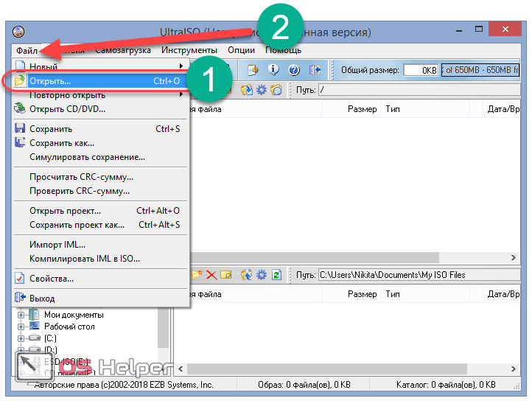Click upper pane extract folder icon
The height and width of the screenshot is (401, 532).
[x=247, y=90]
